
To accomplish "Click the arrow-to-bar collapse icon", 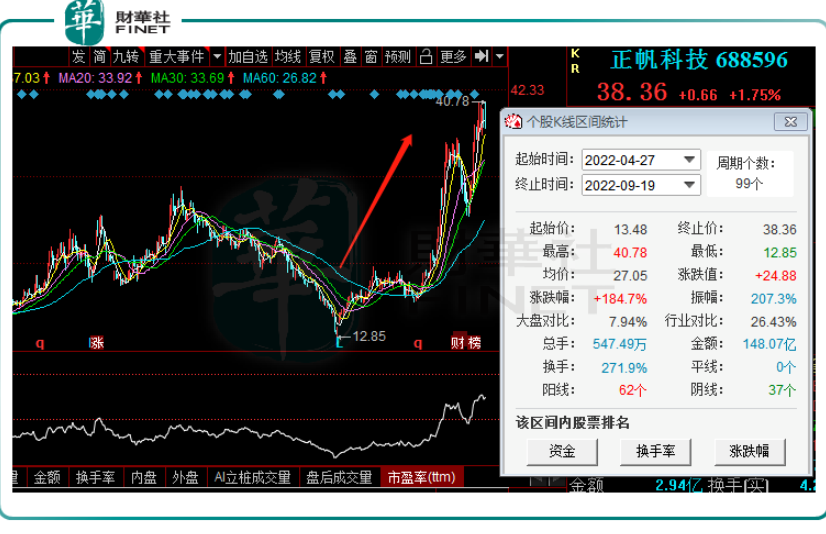I will tap(481, 56).
